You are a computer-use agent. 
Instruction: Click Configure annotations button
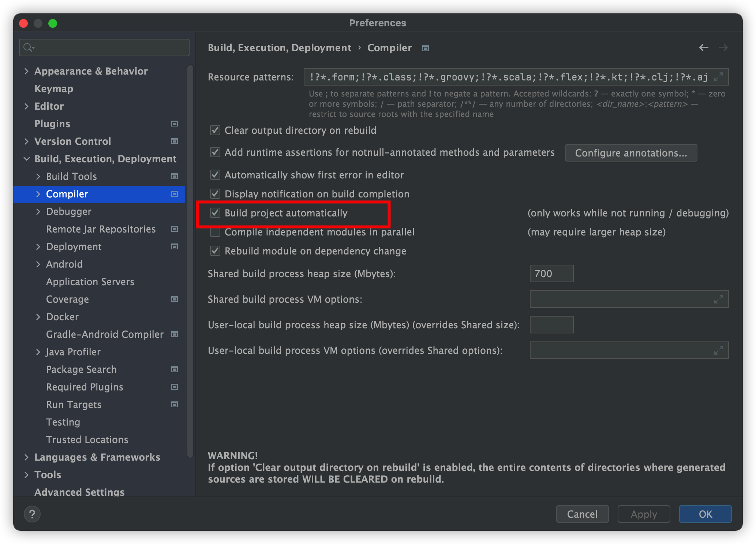coord(631,153)
